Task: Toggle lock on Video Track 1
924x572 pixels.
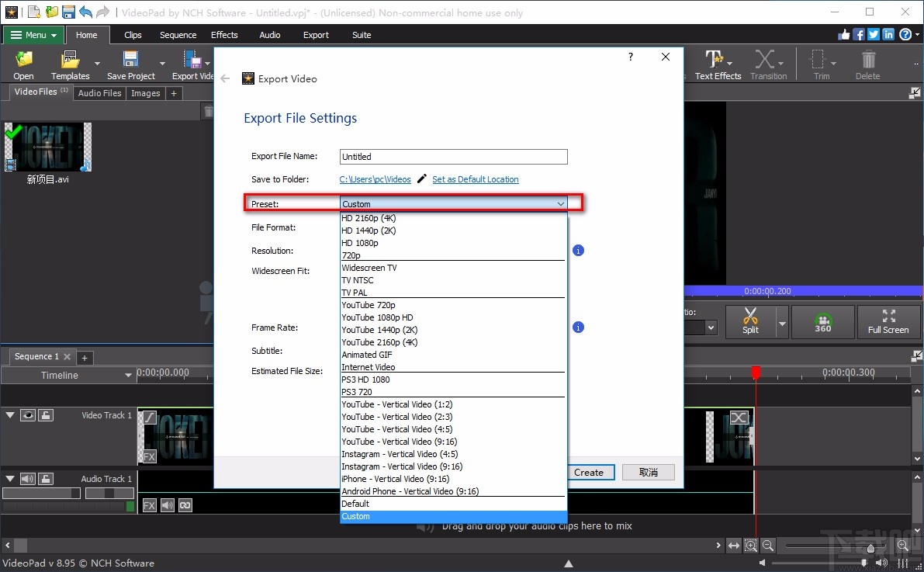Action: point(45,415)
